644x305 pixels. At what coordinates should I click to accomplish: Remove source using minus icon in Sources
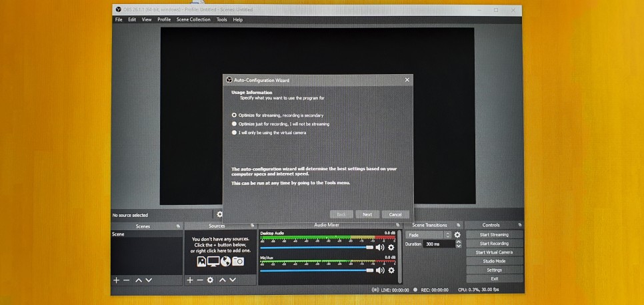pos(200,280)
